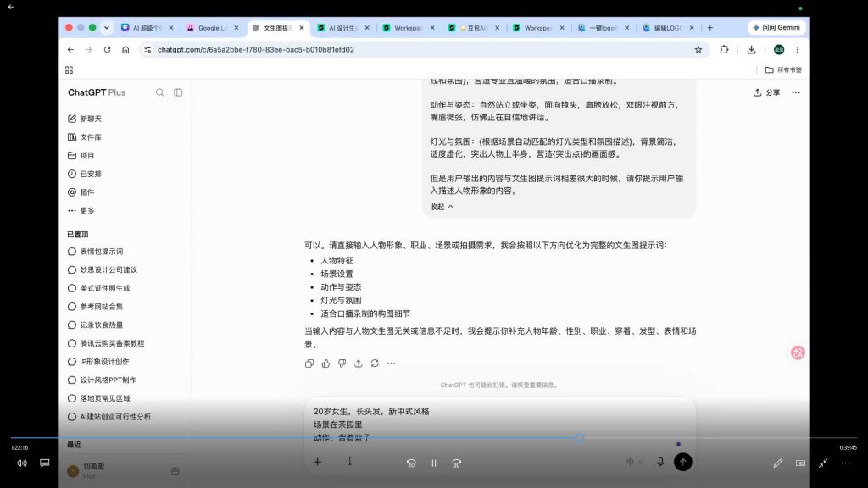Image resolution: width=868 pixels, height=488 pixels.
Task: Toggle the ChatGPT sidebar panel icon
Action: tap(178, 92)
